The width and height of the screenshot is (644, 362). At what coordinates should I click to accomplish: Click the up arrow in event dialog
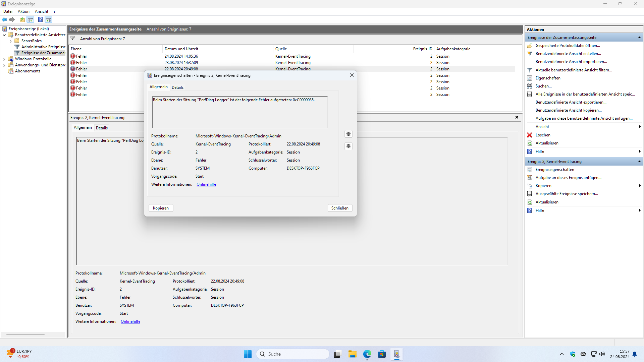(x=348, y=134)
